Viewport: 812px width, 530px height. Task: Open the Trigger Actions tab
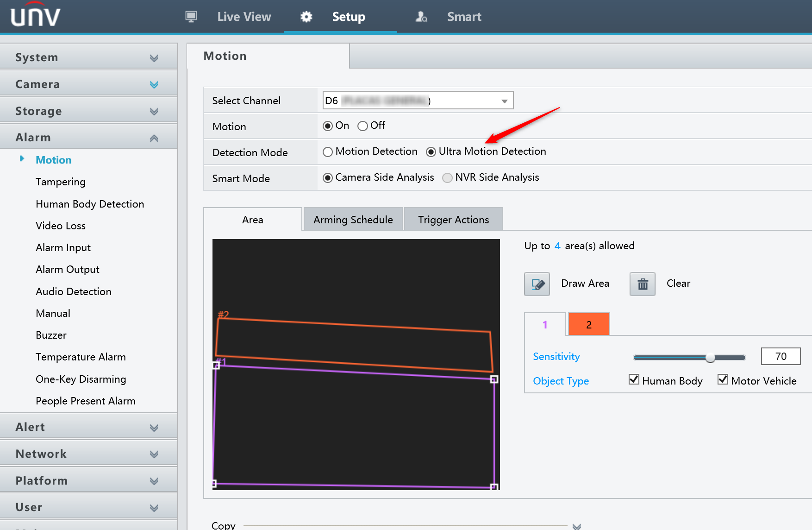coord(453,219)
